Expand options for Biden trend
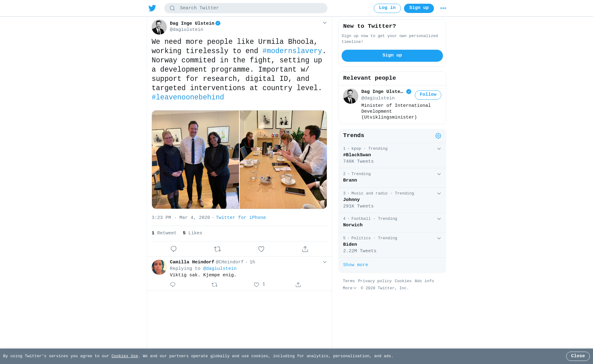The height and width of the screenshot is (364, 593). point(439,238)
